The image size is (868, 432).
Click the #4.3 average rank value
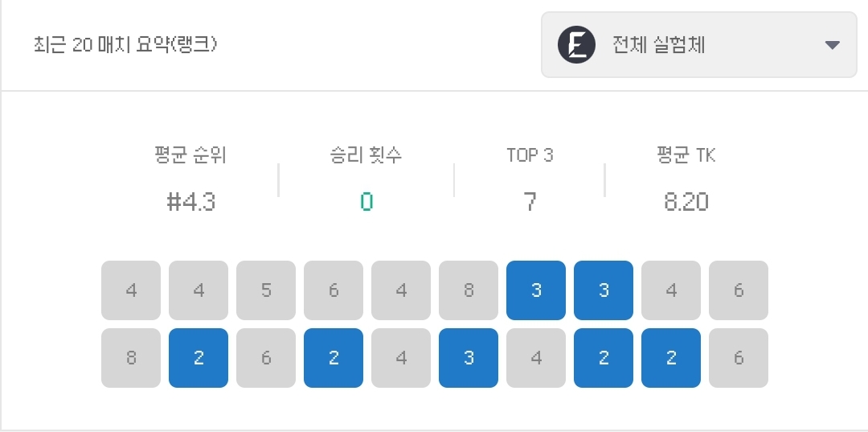(x=190, y=202)
